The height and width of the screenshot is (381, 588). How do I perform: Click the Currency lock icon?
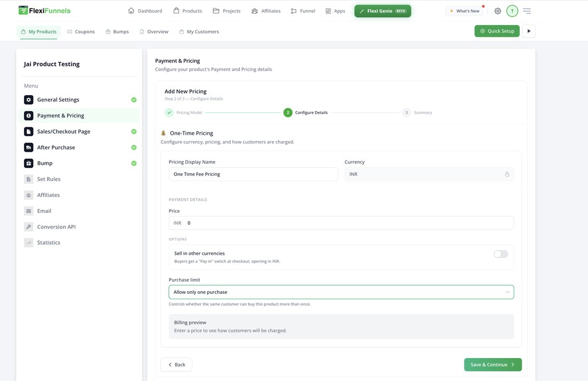[507, 174]
